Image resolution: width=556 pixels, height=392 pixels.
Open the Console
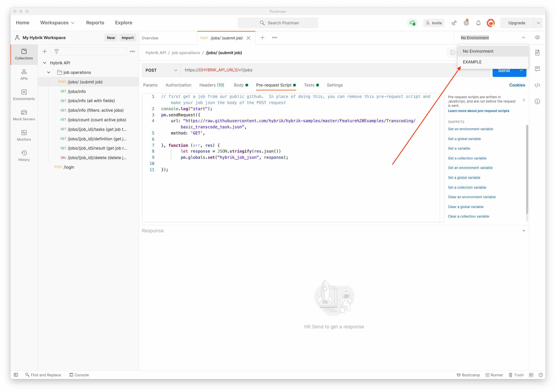click(79, 375)
